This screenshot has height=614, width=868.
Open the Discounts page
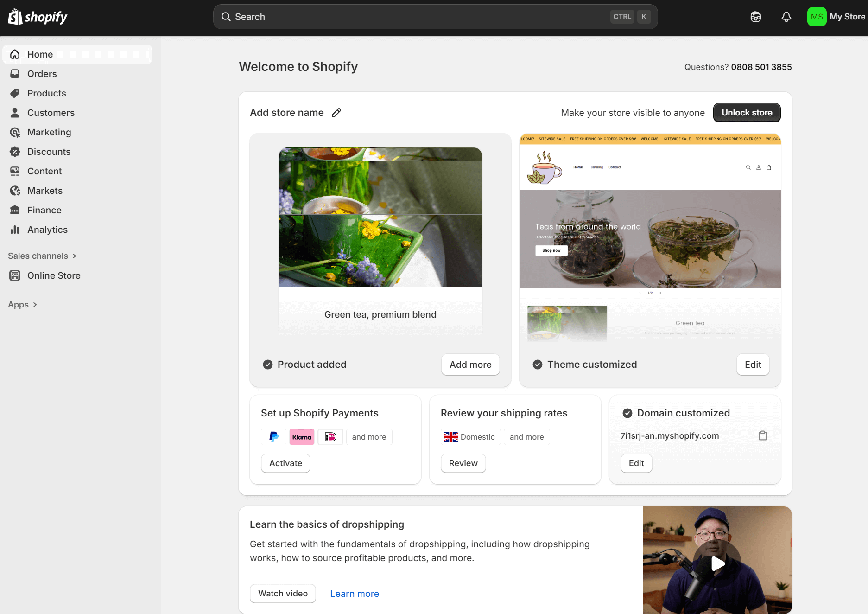click(49, 152)
